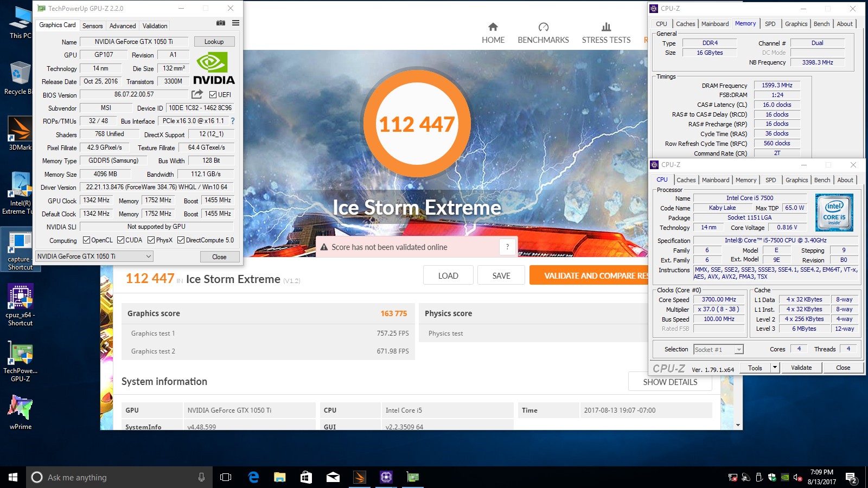Click SHOW DETAILS in System information

coord(670,382)
